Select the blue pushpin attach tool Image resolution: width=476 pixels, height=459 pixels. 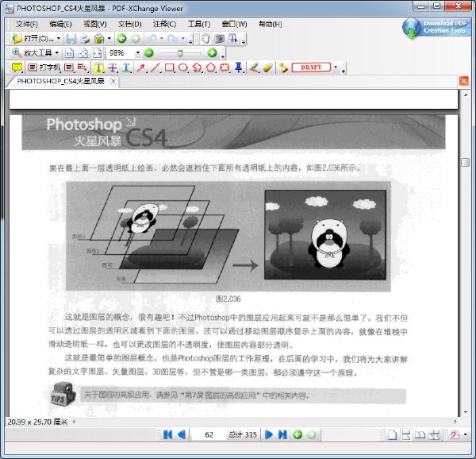[x=239, y=67]
